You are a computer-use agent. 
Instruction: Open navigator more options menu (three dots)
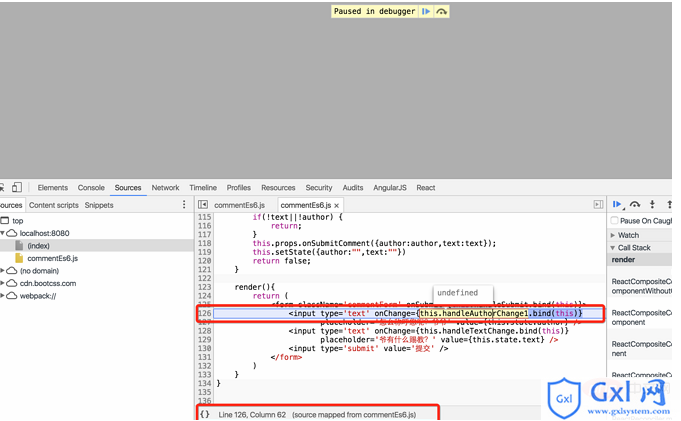point(184,205)
